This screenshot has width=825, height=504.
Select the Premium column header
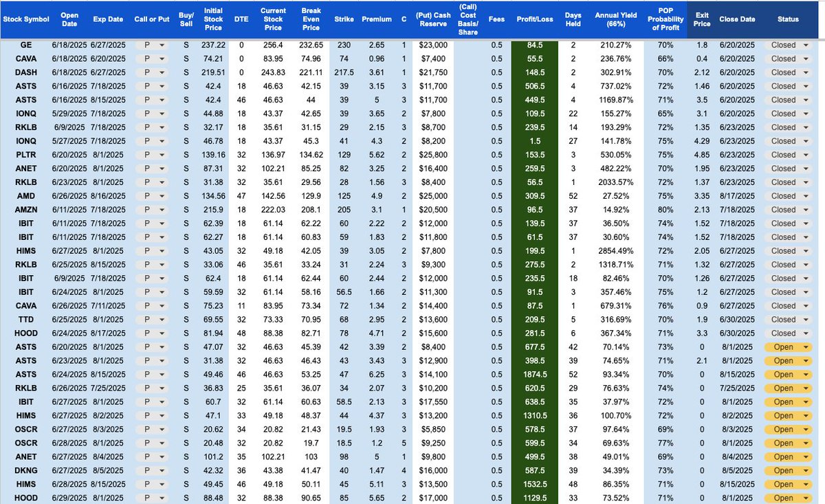point(376,19)
